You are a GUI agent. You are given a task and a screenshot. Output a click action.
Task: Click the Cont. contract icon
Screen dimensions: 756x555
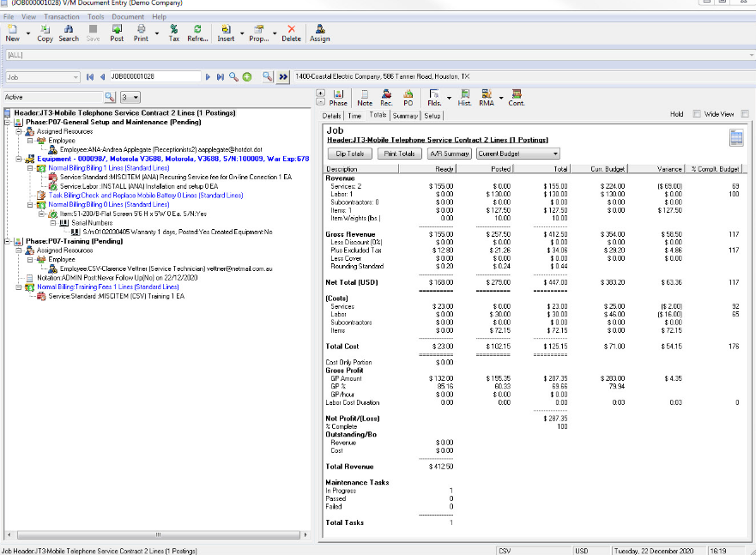click(516, 97)
